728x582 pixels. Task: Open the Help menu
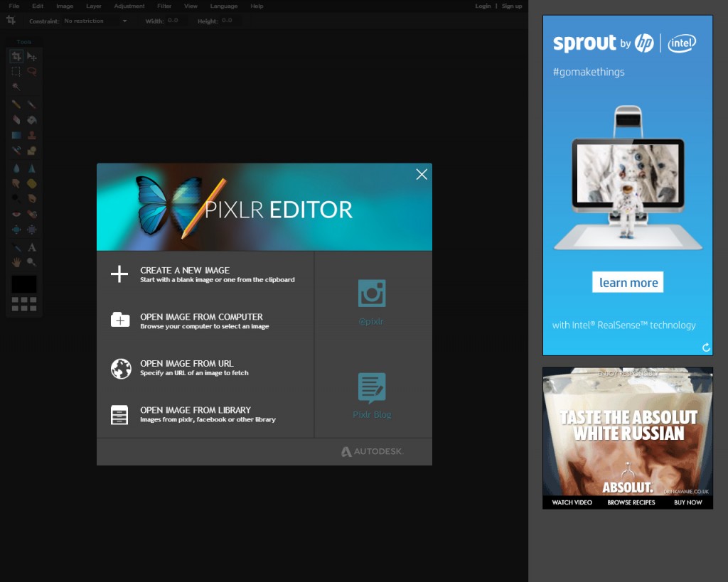257,6
